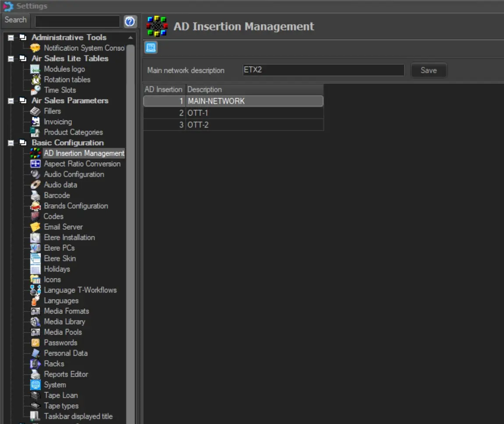The height and width of the screenshot is (424, 504).
Task: Click the Email Server envelope icon
Action: coord(36,227)
